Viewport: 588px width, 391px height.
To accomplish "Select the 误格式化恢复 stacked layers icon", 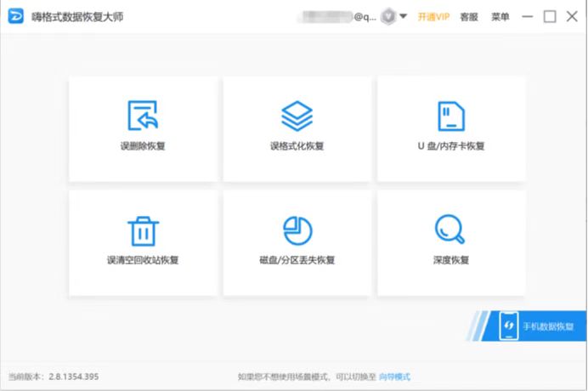I will (297, 115).
